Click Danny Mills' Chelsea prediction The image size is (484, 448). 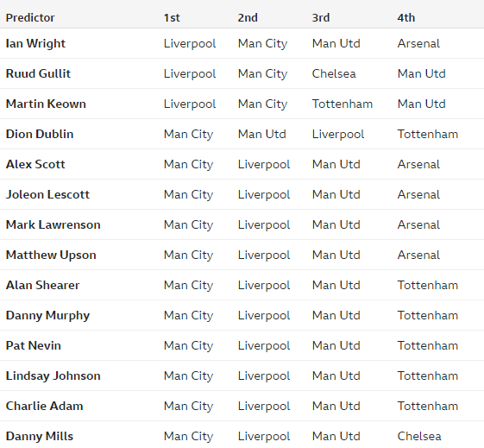419,436
